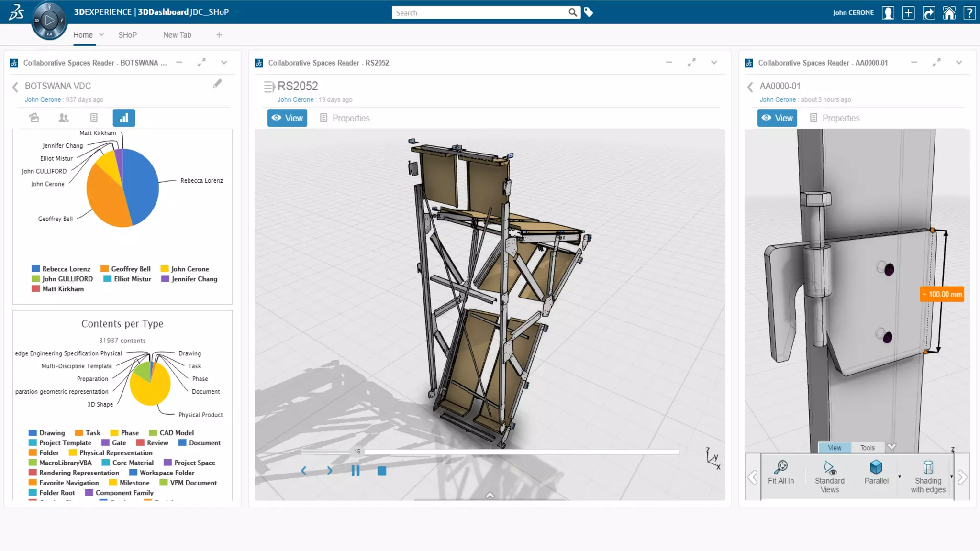This screenshot has width=980, height=551.
Task: Open John Cerone link under BOTSWANA VDC
Action: (43, 99)
